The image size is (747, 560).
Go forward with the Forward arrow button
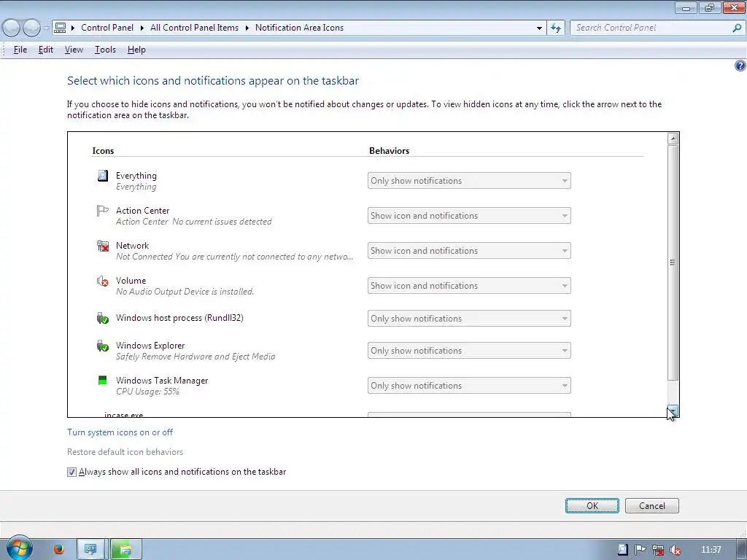tap(31, 28)
